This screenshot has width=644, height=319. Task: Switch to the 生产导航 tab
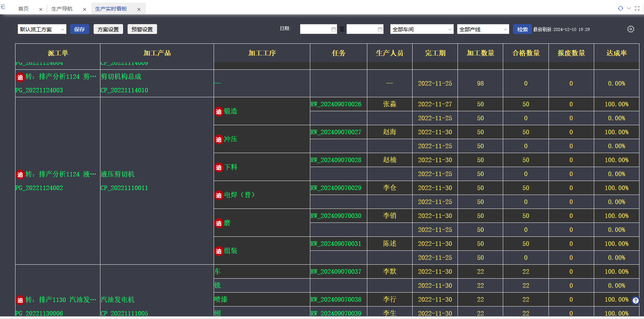[62, 9]
